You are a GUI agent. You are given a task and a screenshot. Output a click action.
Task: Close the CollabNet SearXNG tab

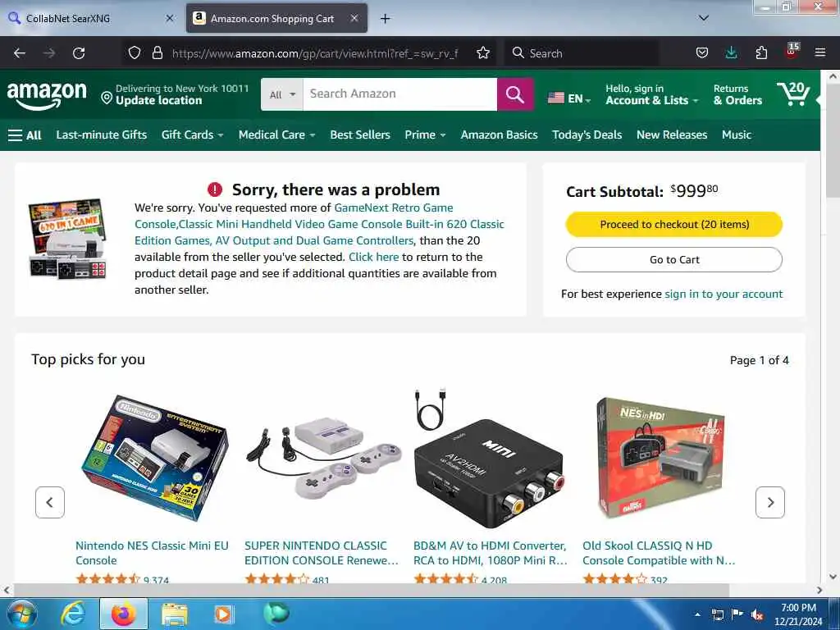click(x=170, y=18)
